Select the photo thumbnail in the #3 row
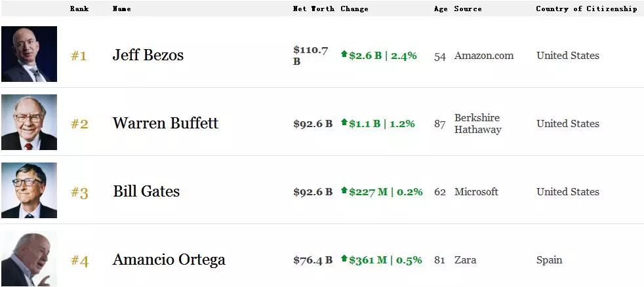 pyautogui.click(x=30, y=191)
